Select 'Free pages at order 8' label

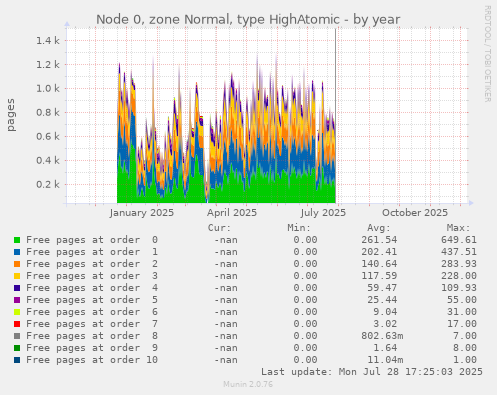coord(92,336)
